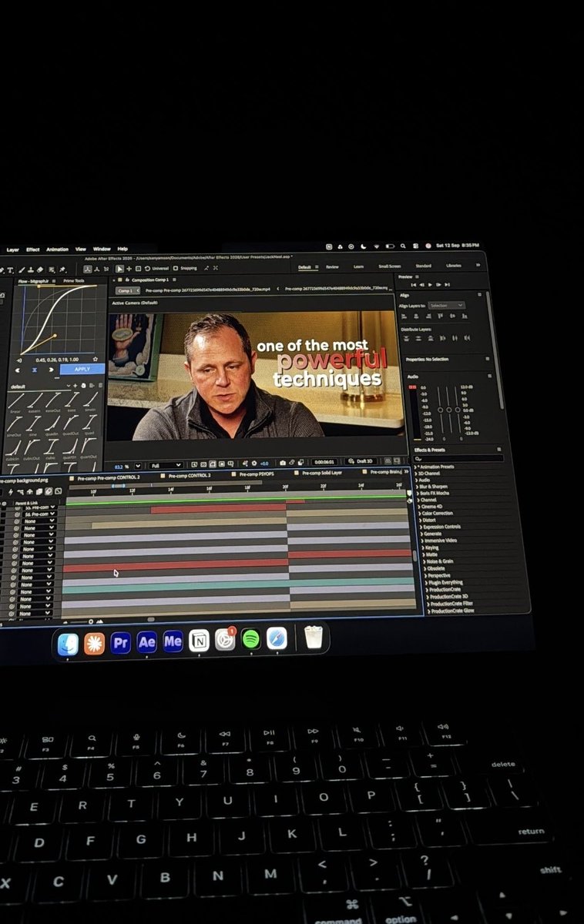Add a new preset with Flow plus icon
Screen dimensions: 584x924
(x=76, y=386)
